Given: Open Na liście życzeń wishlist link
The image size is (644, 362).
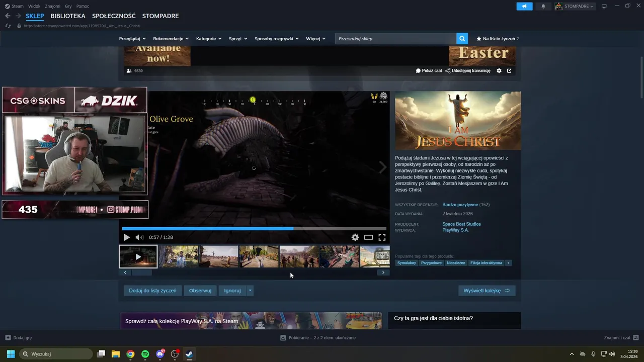Looking at the screenshot, I should [x=498, y=39].
